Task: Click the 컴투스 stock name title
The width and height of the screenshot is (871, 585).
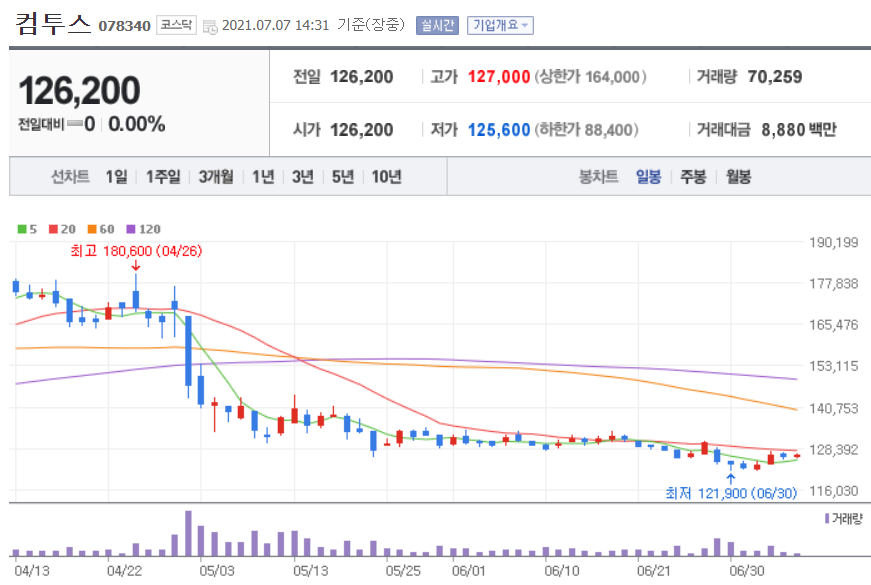Action: point(53,24)
